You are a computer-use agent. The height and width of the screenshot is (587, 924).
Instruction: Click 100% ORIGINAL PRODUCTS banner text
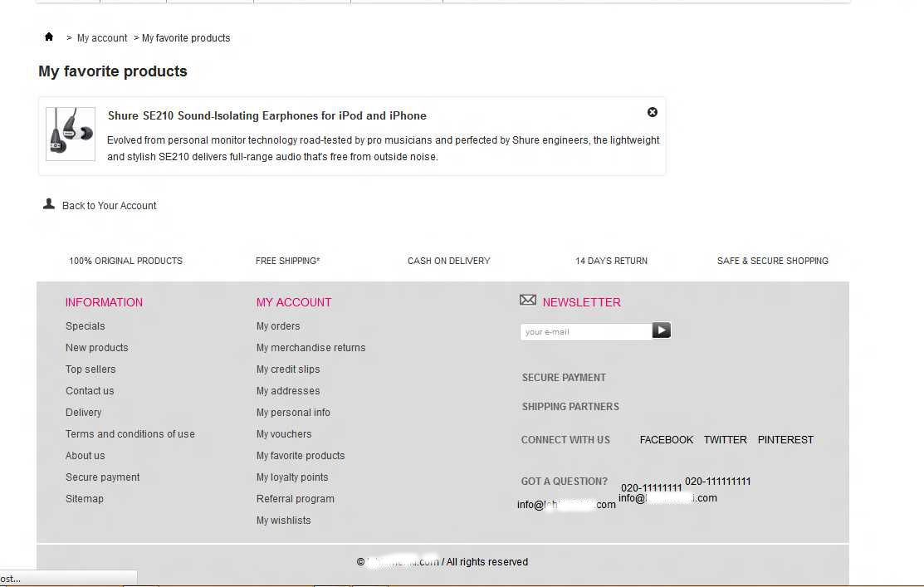[x=125, y=261]
